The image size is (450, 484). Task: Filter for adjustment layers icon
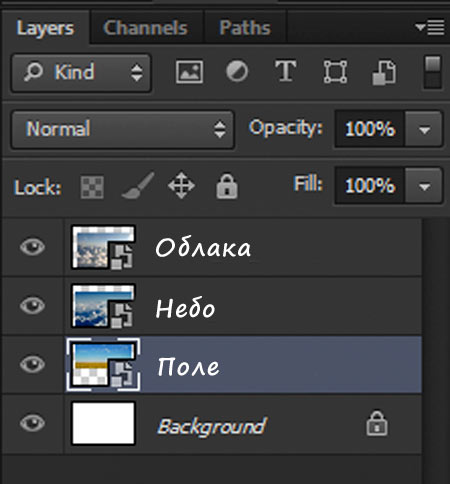pos(237,71)
